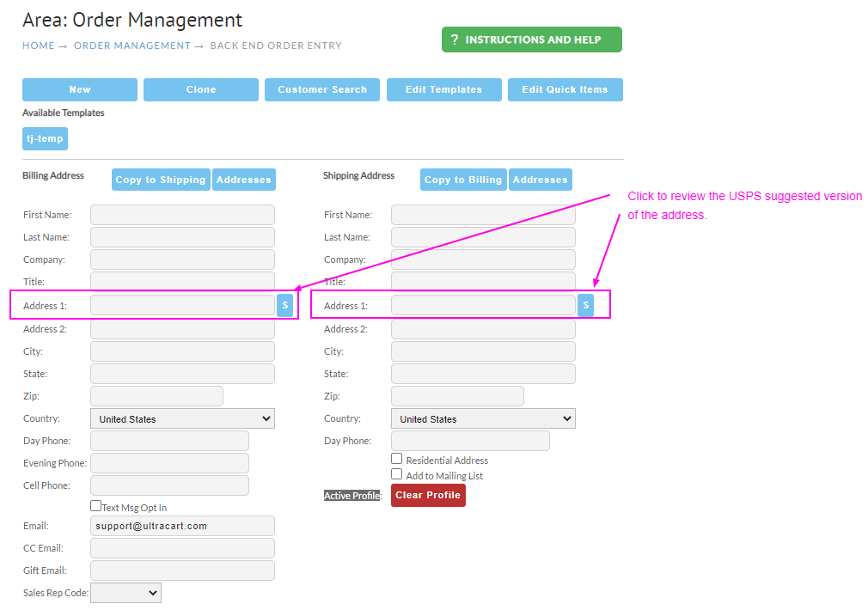Tick the Residential Address checkbox
Viewport: 868px width, 610px height.
coord(396,459)
